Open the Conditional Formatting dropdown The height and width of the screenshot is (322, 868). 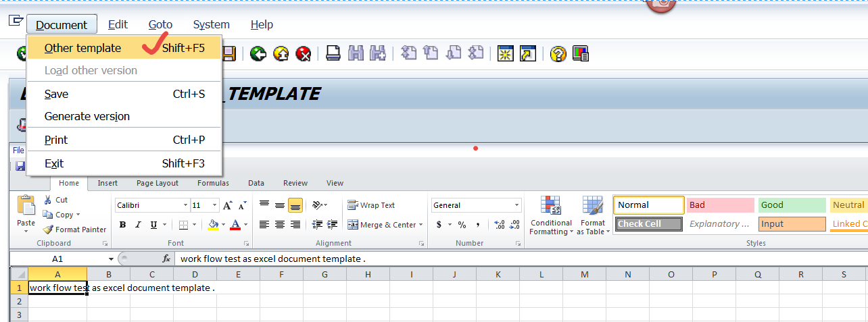tap(551, 216)
